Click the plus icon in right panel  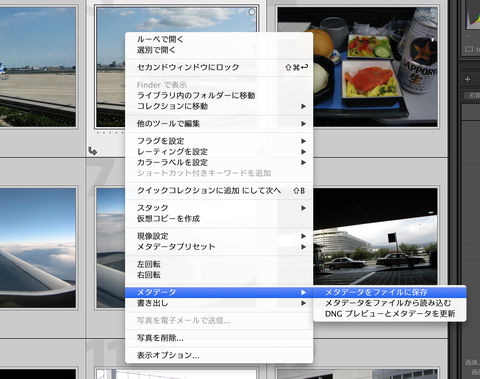click(x=467, y=79)
